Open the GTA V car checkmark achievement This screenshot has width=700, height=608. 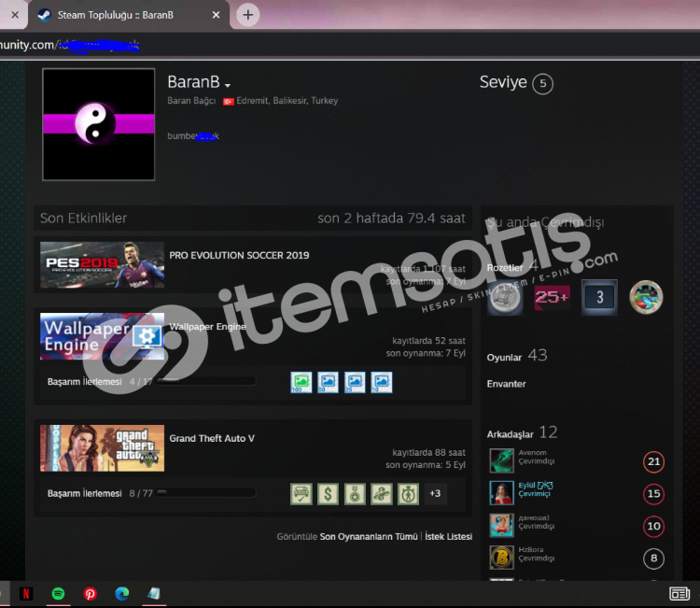(x=301, y=494)
